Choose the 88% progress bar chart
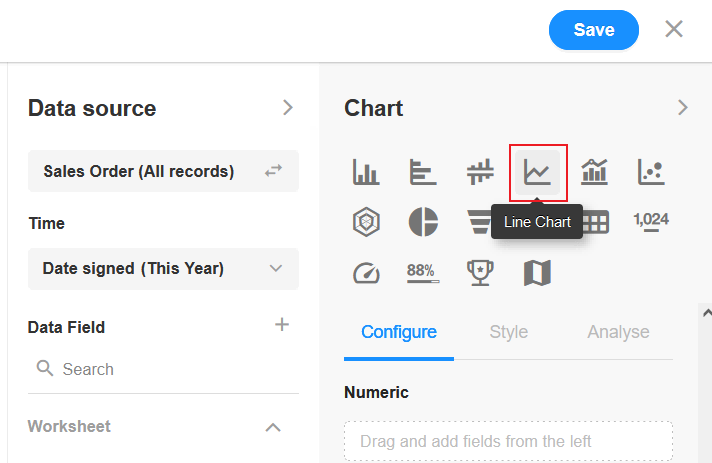 [423, 273]
